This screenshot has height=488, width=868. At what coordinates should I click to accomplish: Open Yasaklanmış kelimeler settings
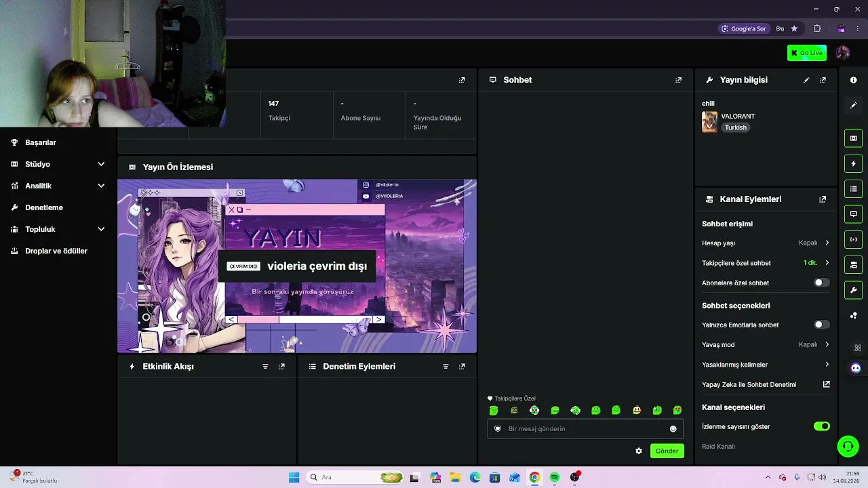(766, 365)
